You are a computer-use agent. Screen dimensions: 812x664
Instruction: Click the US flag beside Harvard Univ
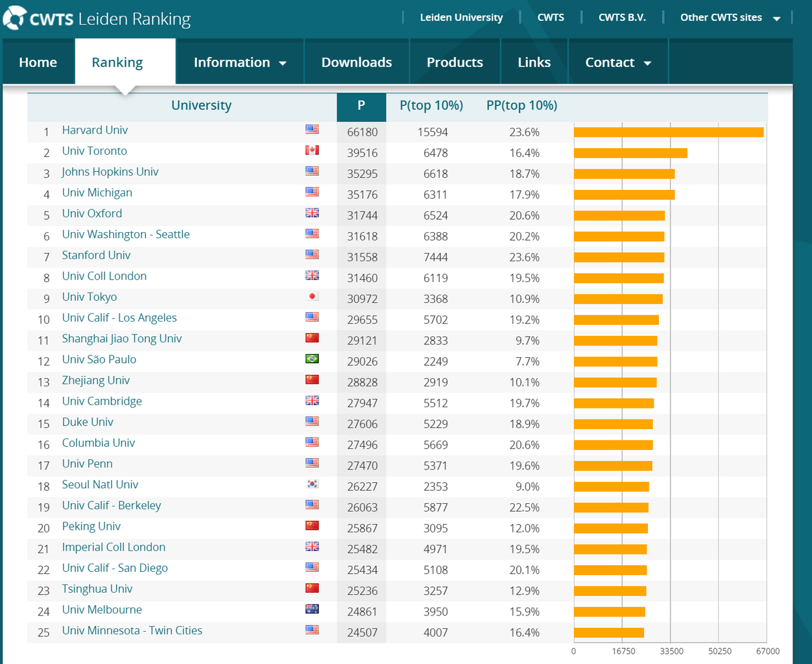tap(312, 130)
